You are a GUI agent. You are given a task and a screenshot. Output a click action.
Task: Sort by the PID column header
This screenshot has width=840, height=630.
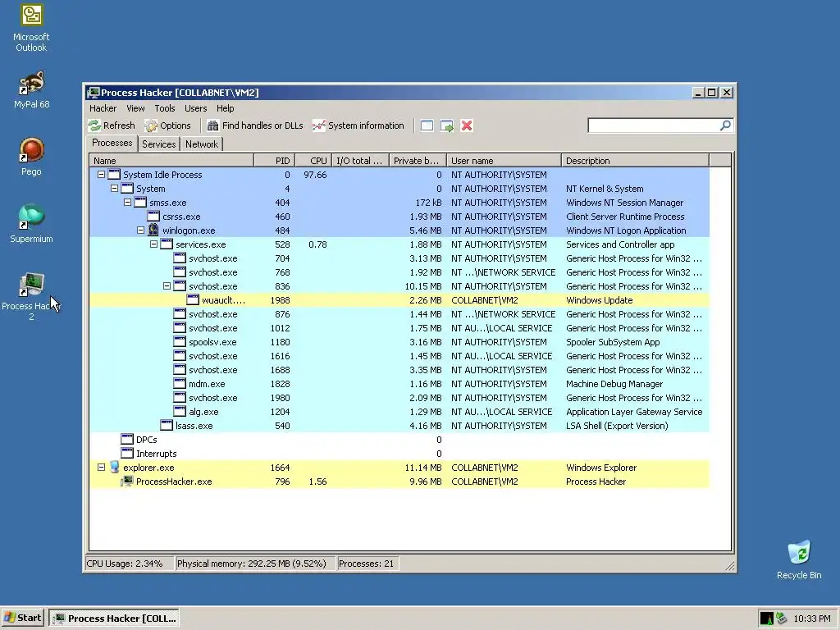click(x=274, y=160)
